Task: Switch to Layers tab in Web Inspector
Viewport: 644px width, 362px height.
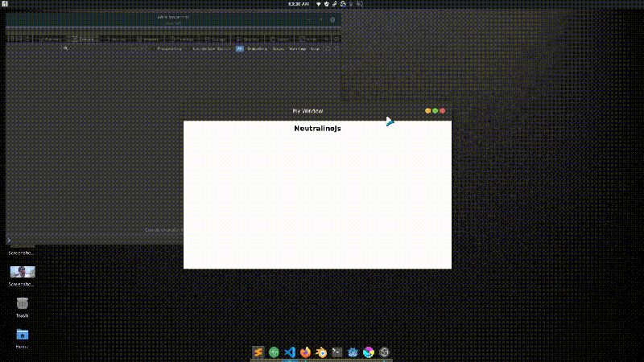Action: 280,39
